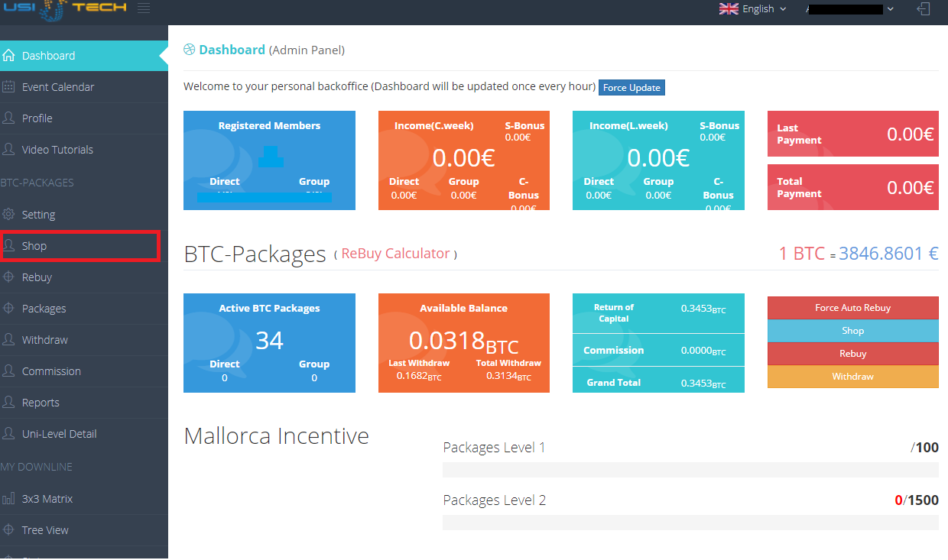948x560 pixels.
Task: Open Event Calendar menu item
Action: [x=84, y=87]
